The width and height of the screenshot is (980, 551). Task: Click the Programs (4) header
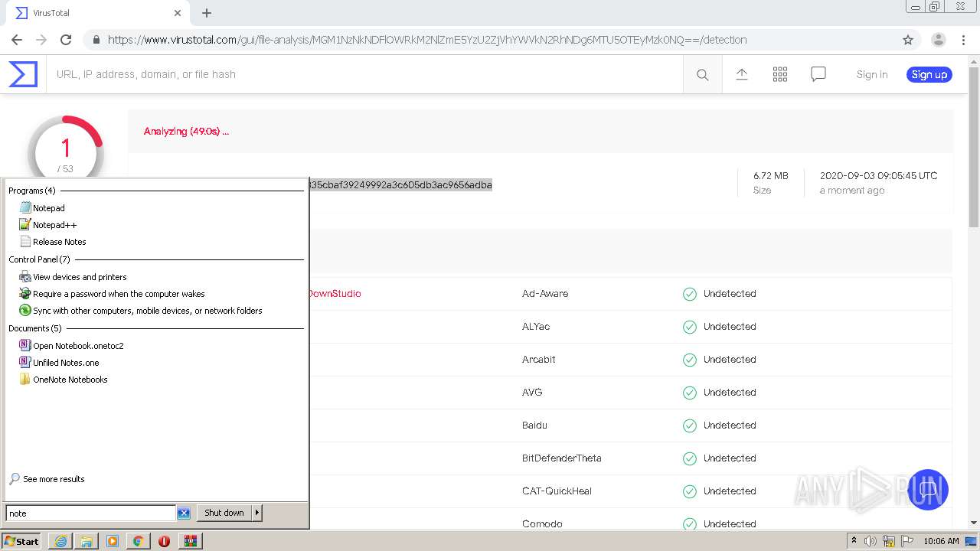(x=31, y=191)
